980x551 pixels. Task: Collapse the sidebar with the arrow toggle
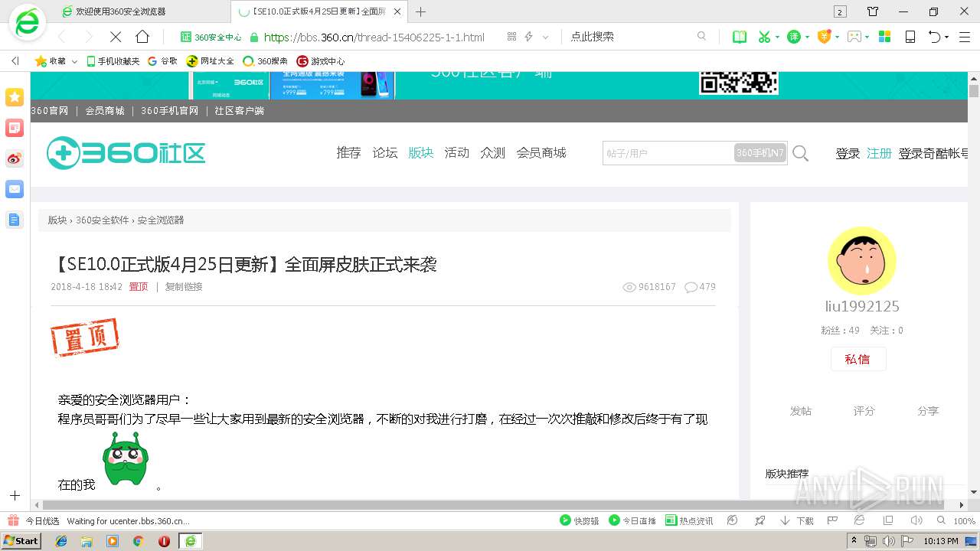[x=15, y=61]
